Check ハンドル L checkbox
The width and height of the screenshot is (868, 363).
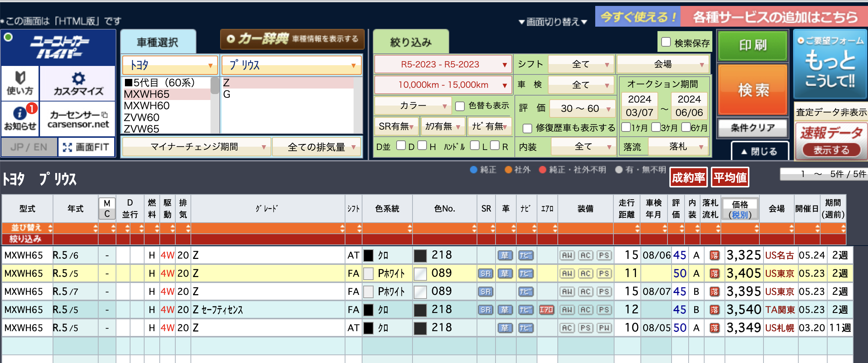tap(474, 145)
